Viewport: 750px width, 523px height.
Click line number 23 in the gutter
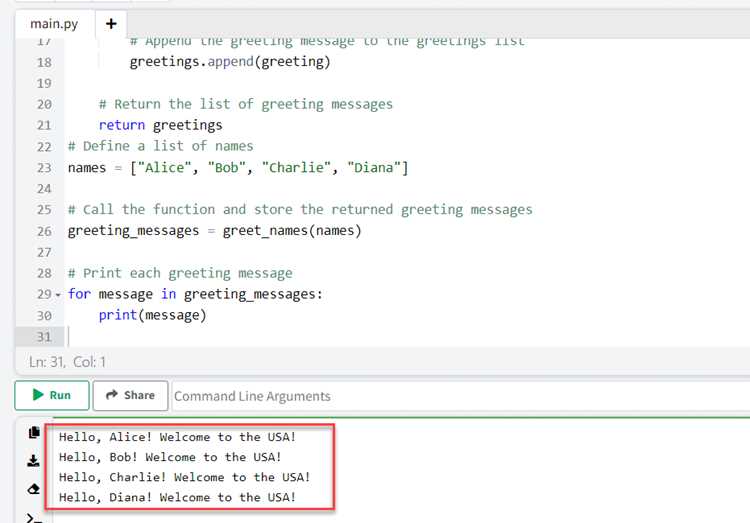pyautogui.click(x=44, y=168)
